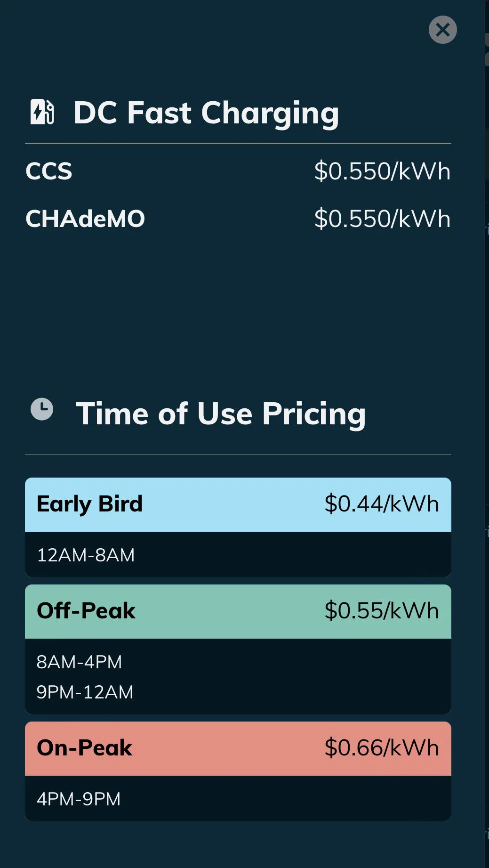
Task: Click the Time of Use Pricing heading
Action: pyautogui.click(x=221, y=414)
